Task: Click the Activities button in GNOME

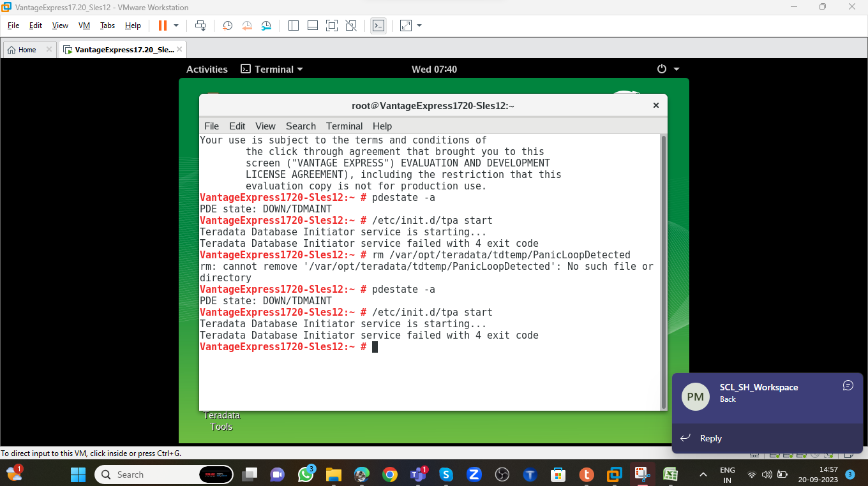Action: pos(207,69)
